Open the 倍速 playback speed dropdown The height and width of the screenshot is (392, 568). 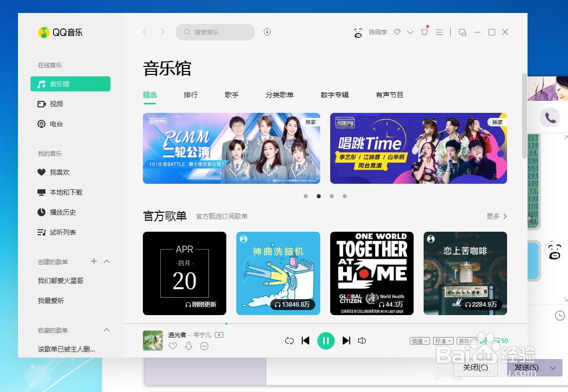tap(420, 341)
